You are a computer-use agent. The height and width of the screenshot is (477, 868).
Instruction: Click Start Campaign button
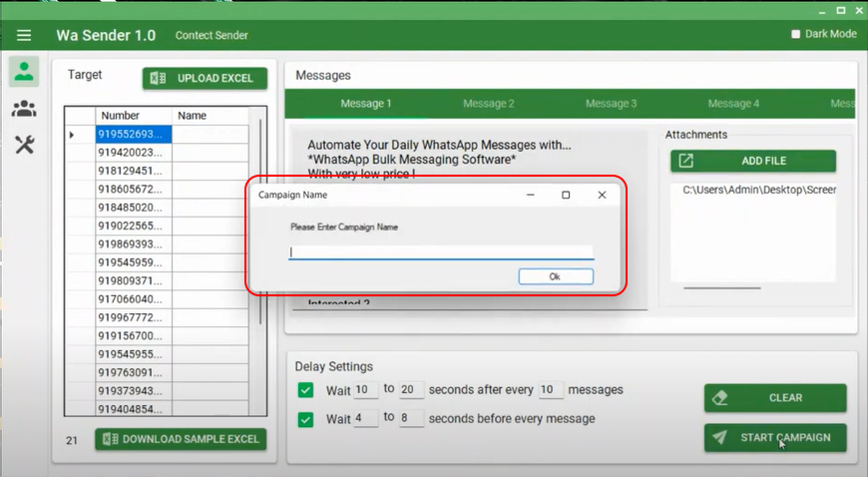point(775,437)
